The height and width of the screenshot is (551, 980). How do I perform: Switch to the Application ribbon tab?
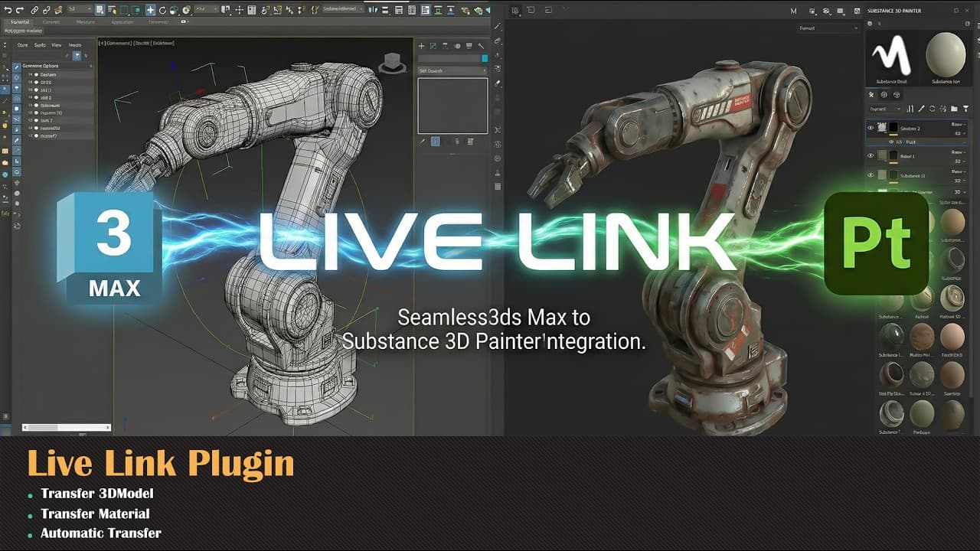click(x=122, y=21)
